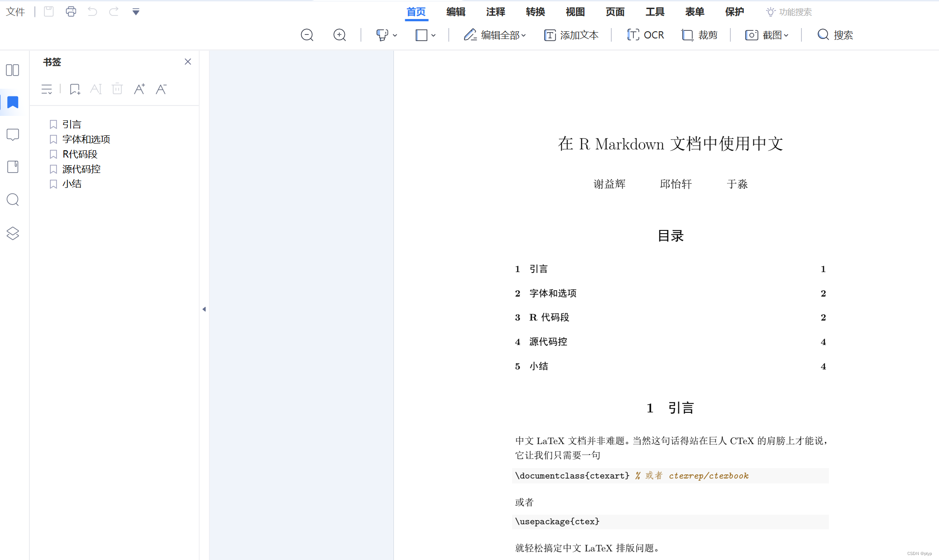Close the 书签 panel
Viewport: 939px width, 560px height.
click(188, 62)
